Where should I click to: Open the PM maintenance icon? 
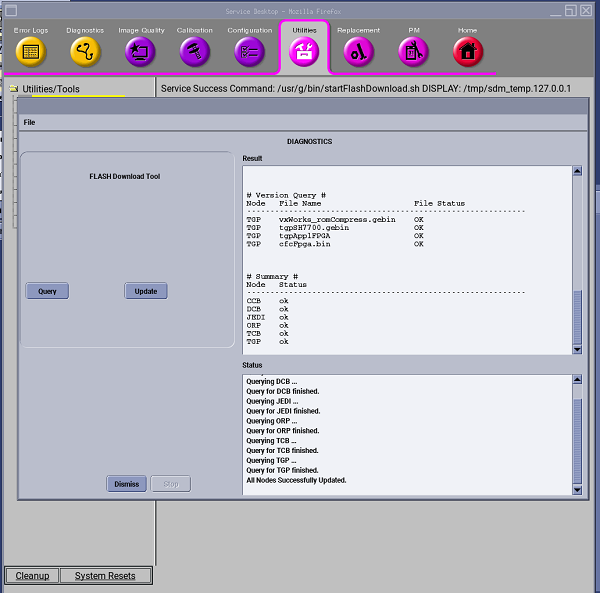coord(413,50)
